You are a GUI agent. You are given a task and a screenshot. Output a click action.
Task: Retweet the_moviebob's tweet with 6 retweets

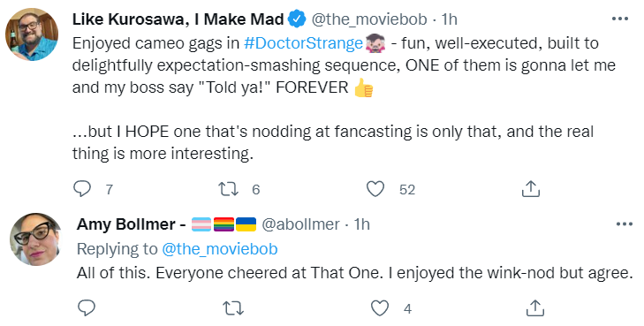click(x=228, y=189)
